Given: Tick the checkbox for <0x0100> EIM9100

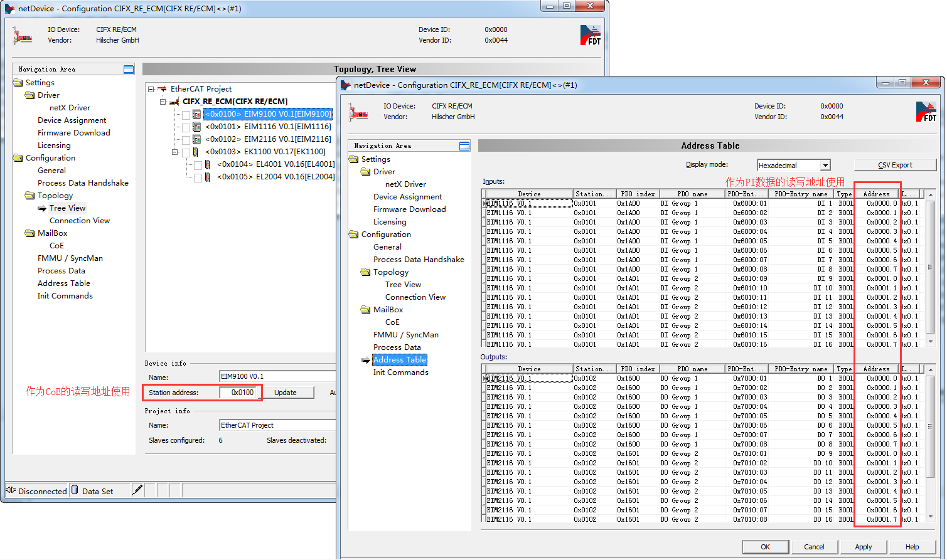Looking at the screenshot, I should tap(186, 115).
